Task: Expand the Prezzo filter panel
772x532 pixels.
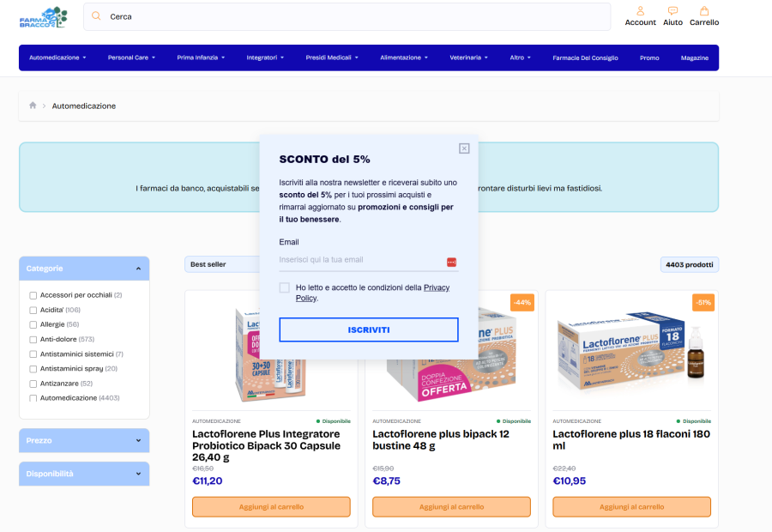Action: coord(84,440)
